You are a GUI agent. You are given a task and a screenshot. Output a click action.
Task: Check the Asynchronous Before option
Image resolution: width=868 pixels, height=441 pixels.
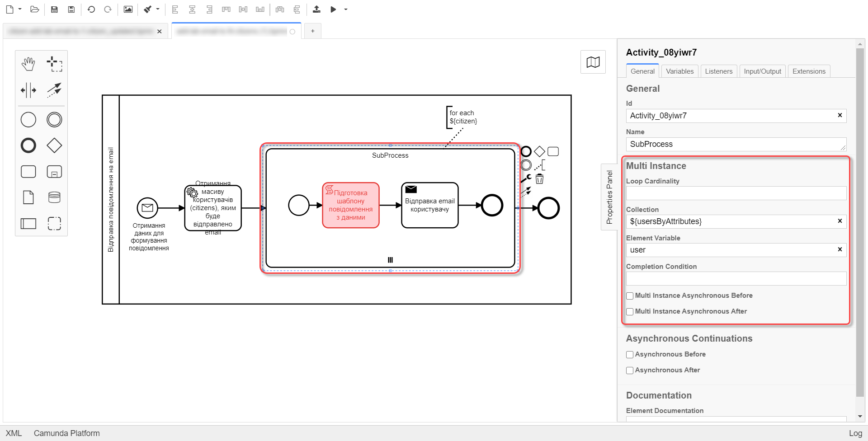click(x=630, y=355)
